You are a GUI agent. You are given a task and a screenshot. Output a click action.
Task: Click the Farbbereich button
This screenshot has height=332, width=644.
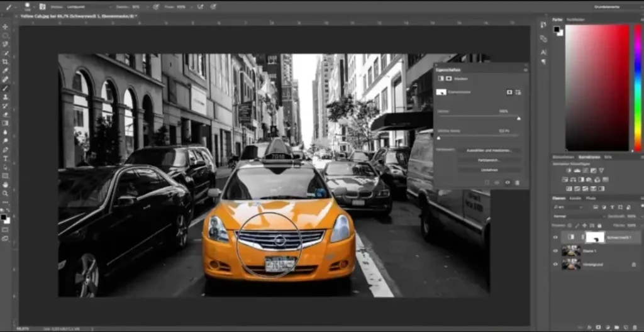[489, 160]
